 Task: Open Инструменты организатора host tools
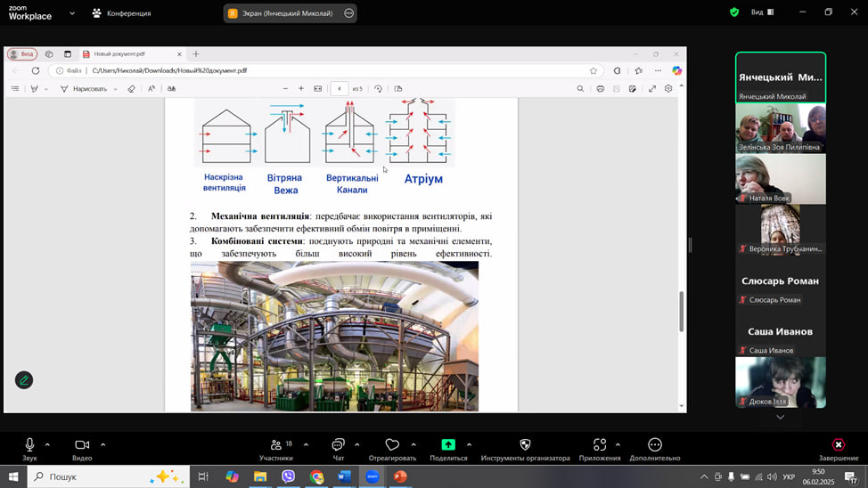(x=525, y=445)
